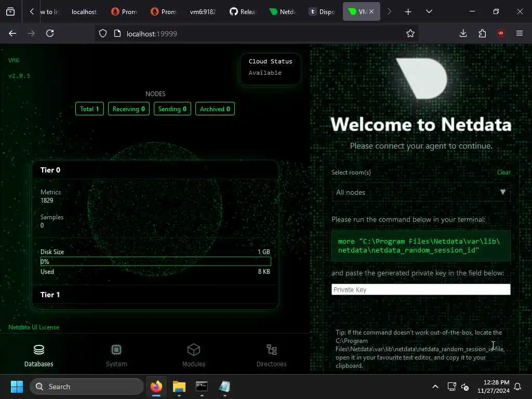532x399 pixels.
Task: Click the shield tracking protection icon
Action: coord(103,33)
